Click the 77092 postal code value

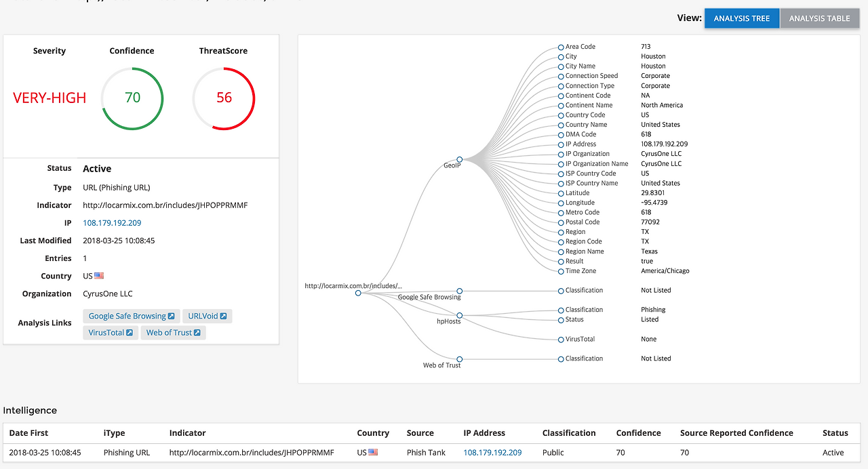click(650, 222)
